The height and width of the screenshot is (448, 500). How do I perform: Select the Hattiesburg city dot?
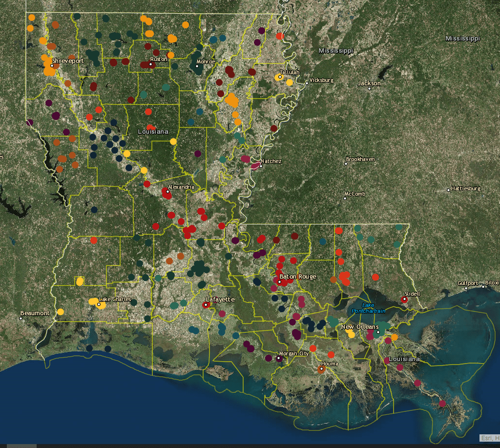449,189
